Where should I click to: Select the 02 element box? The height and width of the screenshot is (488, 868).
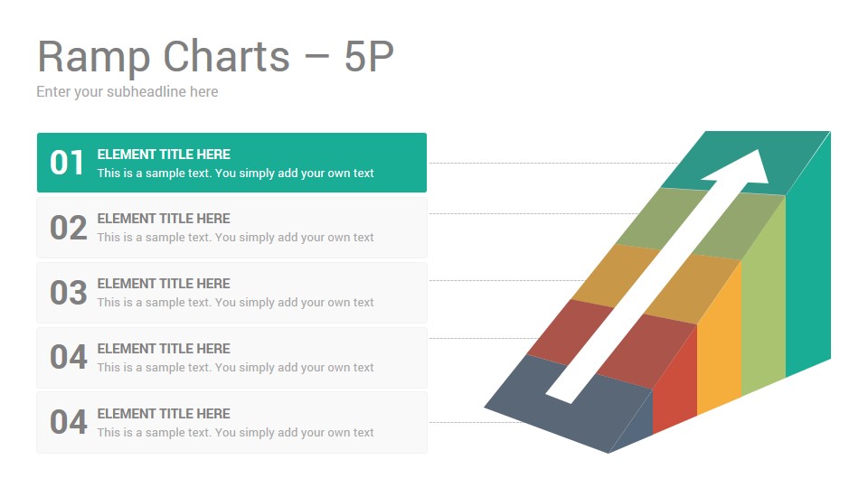232,228
